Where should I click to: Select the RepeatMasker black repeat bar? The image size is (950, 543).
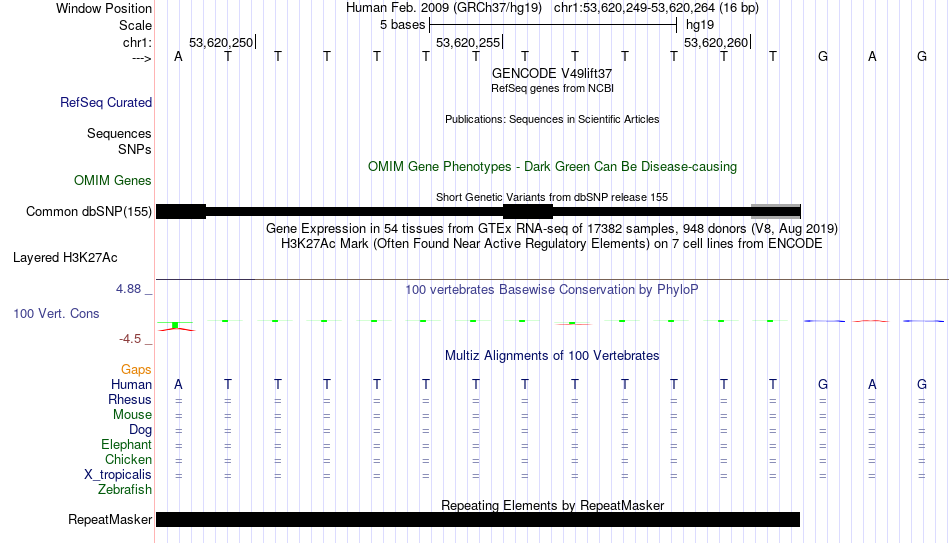478,519
